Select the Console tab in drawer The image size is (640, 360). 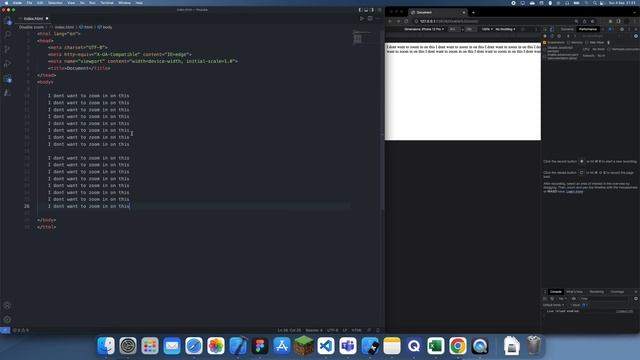(x=556, y=291)
